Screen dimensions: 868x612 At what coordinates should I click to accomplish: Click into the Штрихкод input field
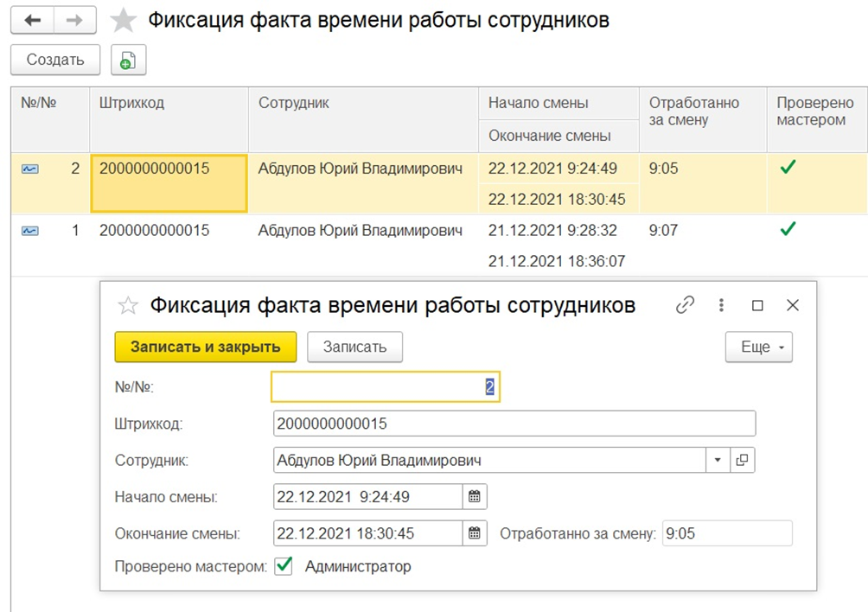pos(514,424)
